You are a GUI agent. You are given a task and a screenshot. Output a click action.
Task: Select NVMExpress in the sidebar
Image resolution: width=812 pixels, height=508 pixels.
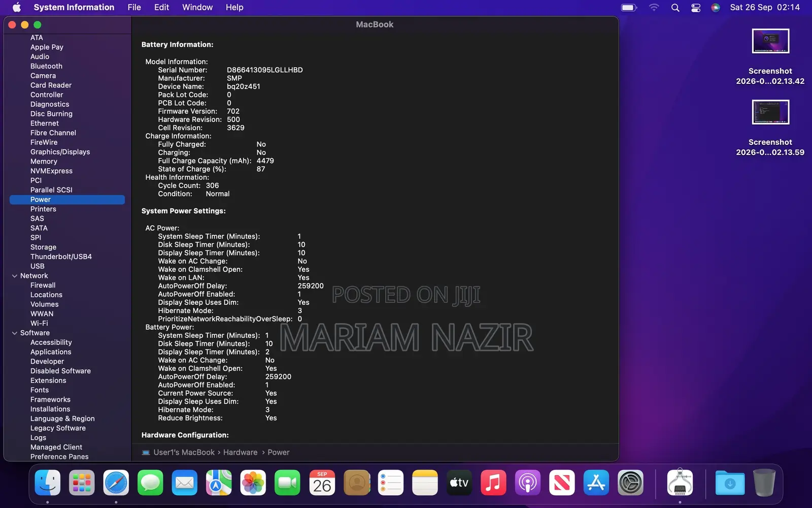(x=51, y=171)
